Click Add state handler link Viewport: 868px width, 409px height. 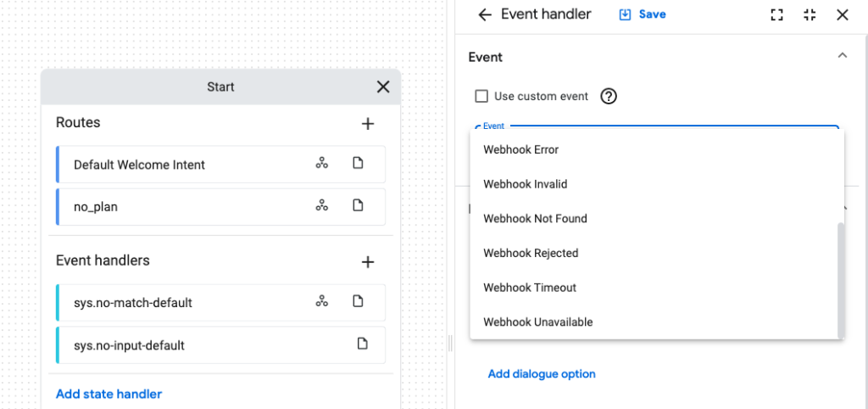[108, 394]
